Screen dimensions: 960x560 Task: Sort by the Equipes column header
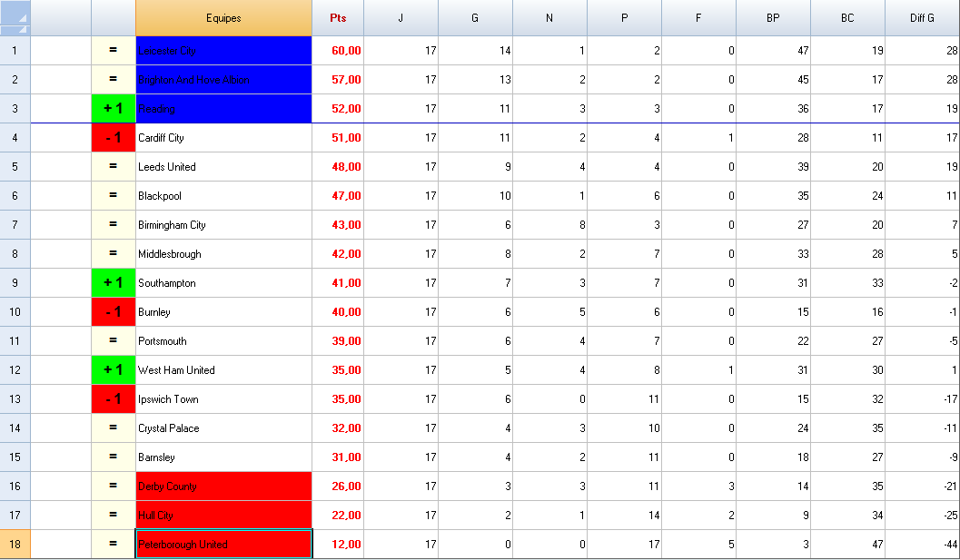pyautogui.click(x=223, y=18)
